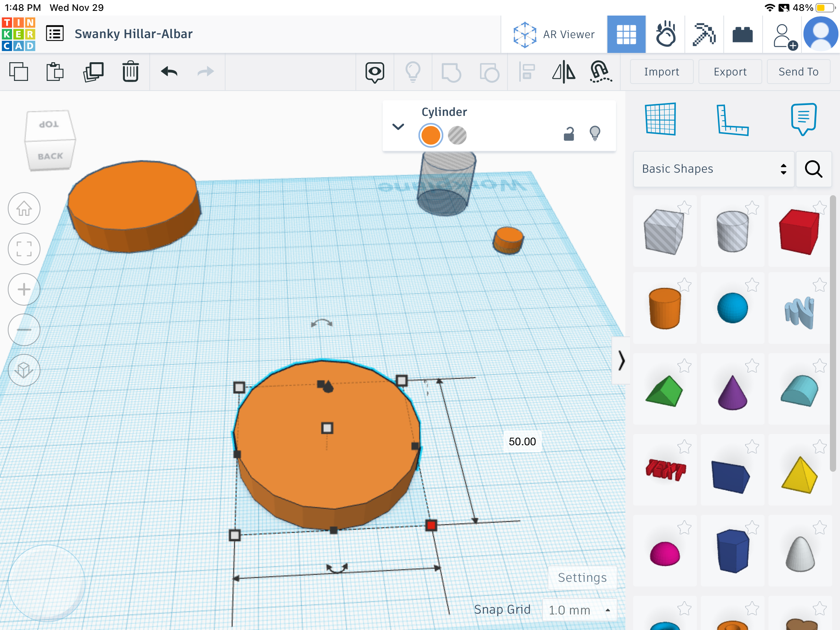840x630 pixels.
Task: Open the Snap Grid 1.0 mm dropdown
Action: point(579,610)
